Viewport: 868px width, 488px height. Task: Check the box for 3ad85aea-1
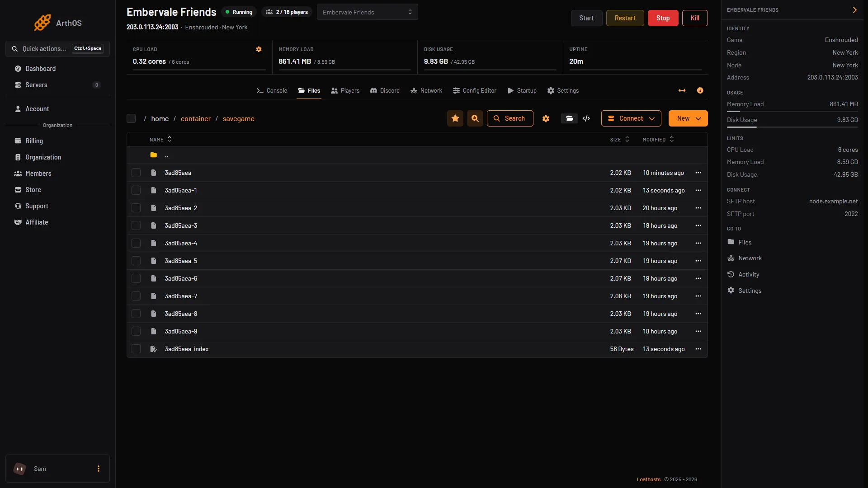(x=136, y=190)
